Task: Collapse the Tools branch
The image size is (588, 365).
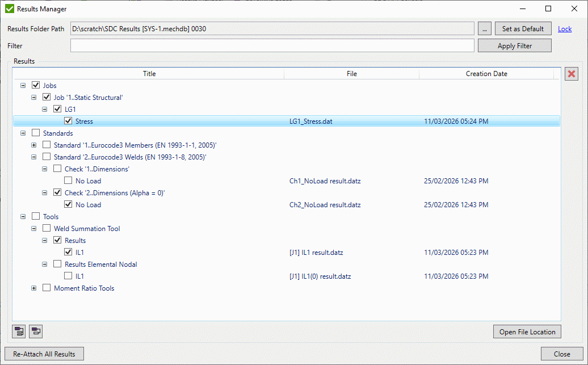Action: pyautogui.click(x=23, y=216)
